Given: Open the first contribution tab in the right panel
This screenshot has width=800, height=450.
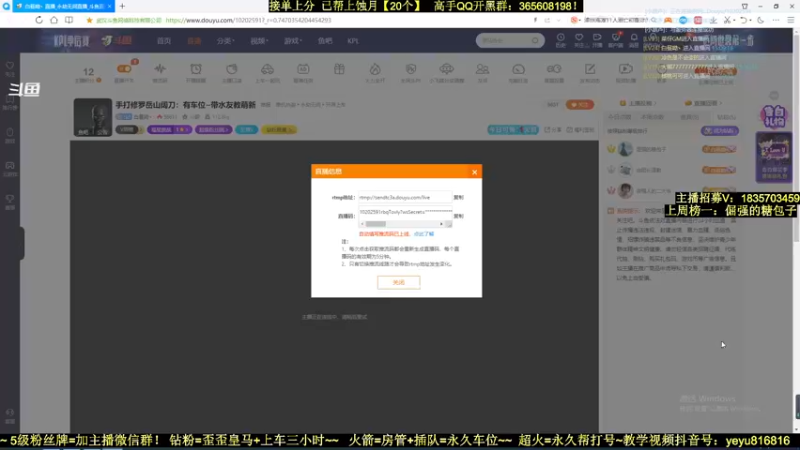Looking at the screenshot, I should 619,117.
